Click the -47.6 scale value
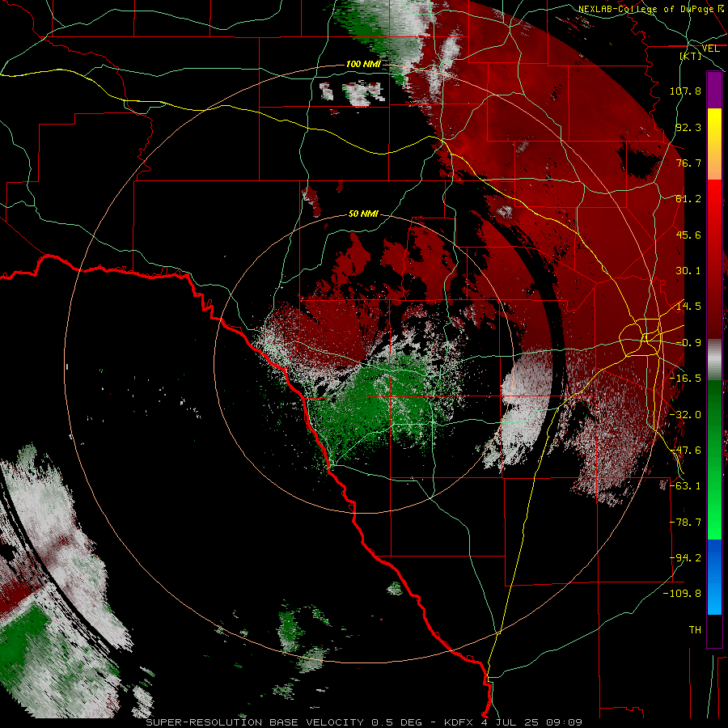 tap(685, 451)
